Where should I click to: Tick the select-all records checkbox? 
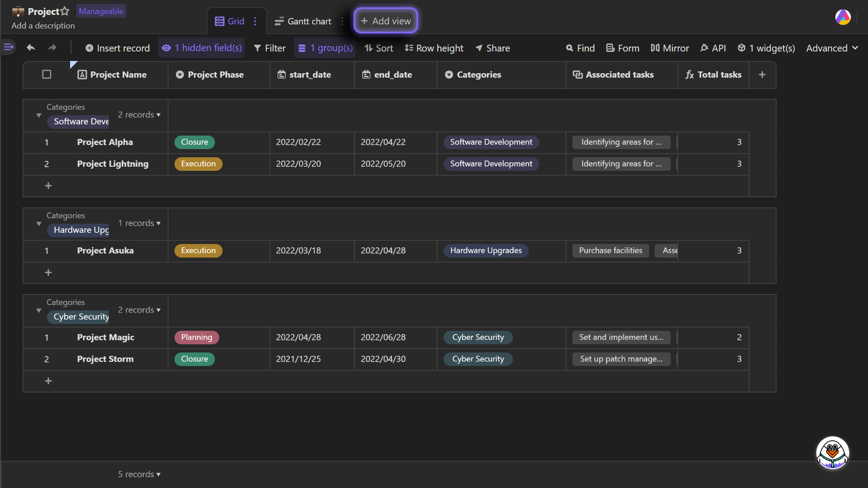[47, 74]
